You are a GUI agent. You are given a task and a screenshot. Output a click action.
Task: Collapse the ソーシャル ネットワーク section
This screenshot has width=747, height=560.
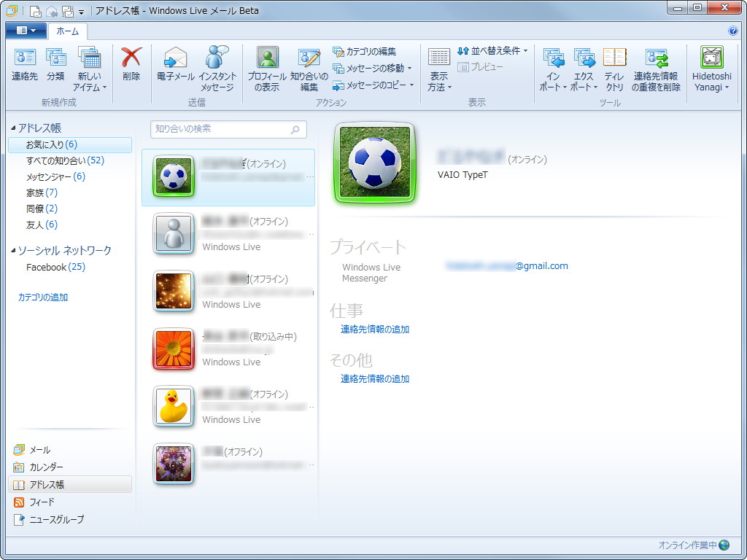13,251
